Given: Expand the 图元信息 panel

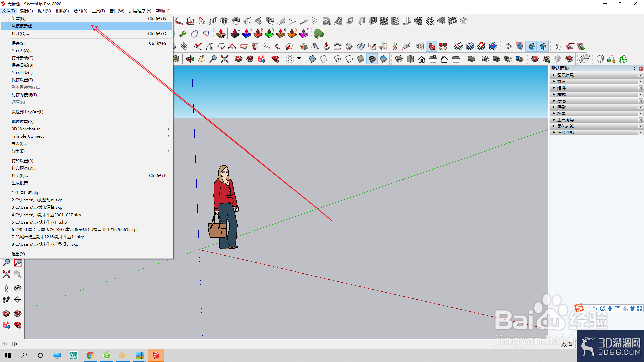Looking at the screenshot, I should (565, 75).
